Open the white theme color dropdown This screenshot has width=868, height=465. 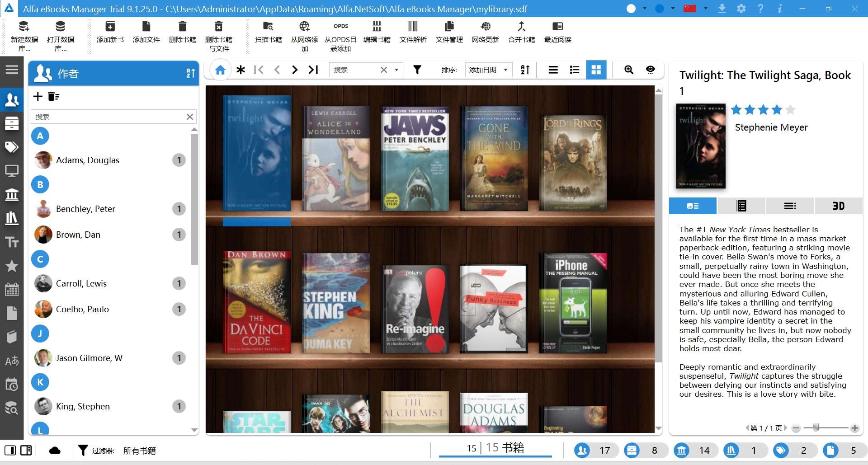click(x=645, y=9)
